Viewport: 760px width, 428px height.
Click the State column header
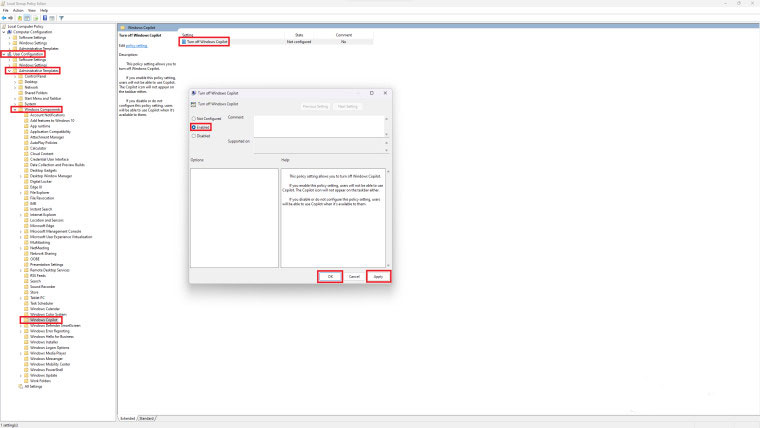click(299, 35)
